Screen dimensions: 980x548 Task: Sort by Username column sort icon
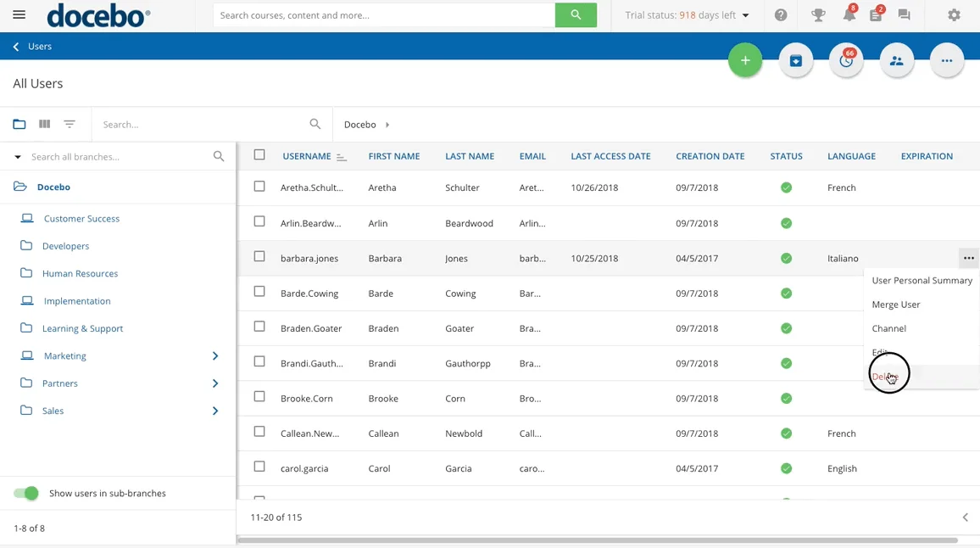[x=342, y=157]
